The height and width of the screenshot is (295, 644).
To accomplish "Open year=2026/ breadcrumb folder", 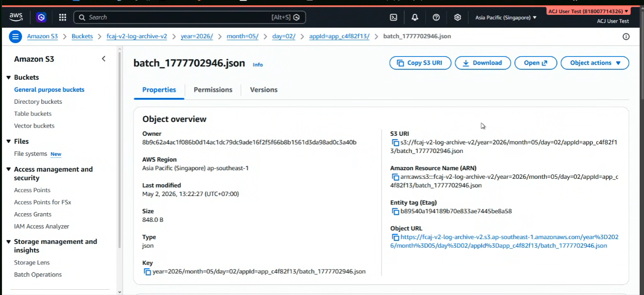I will click(x=197, y=36).
